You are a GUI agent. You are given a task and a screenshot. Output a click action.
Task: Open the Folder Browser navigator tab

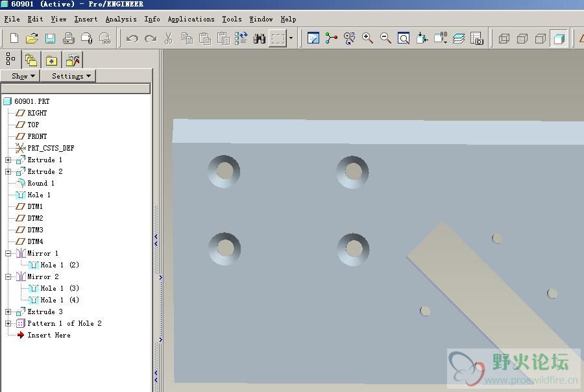[x=31, y=60]
